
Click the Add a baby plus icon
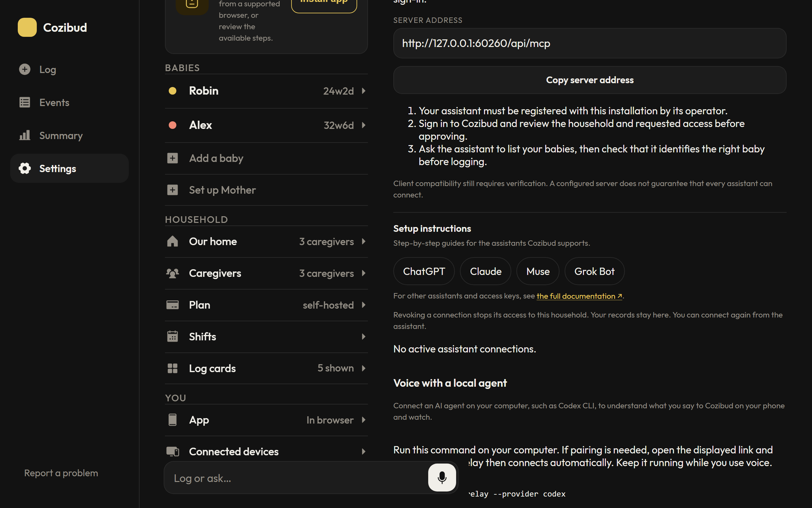[173, 158]
